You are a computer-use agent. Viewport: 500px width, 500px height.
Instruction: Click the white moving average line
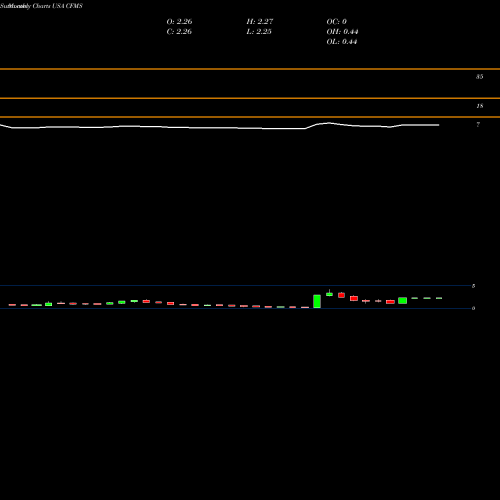click(219, 127)
